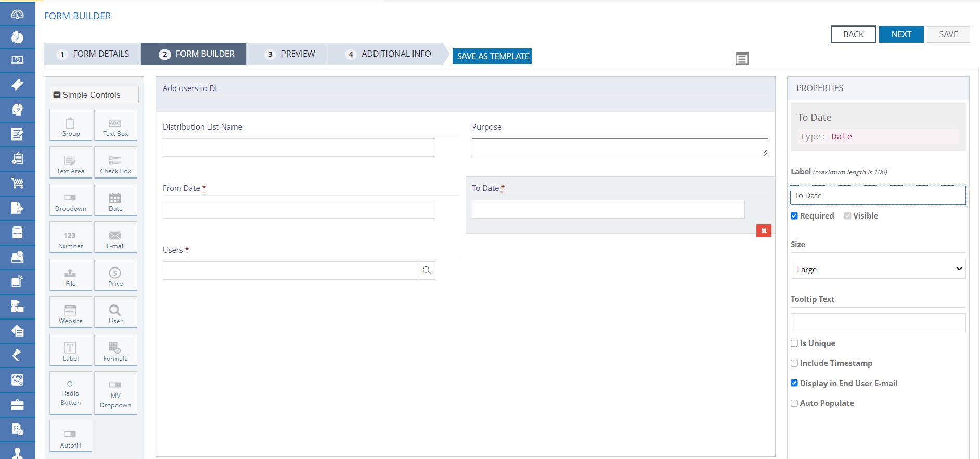Click the To Date input field on canvas
This screenshot has height=459, width=980.
608,209
